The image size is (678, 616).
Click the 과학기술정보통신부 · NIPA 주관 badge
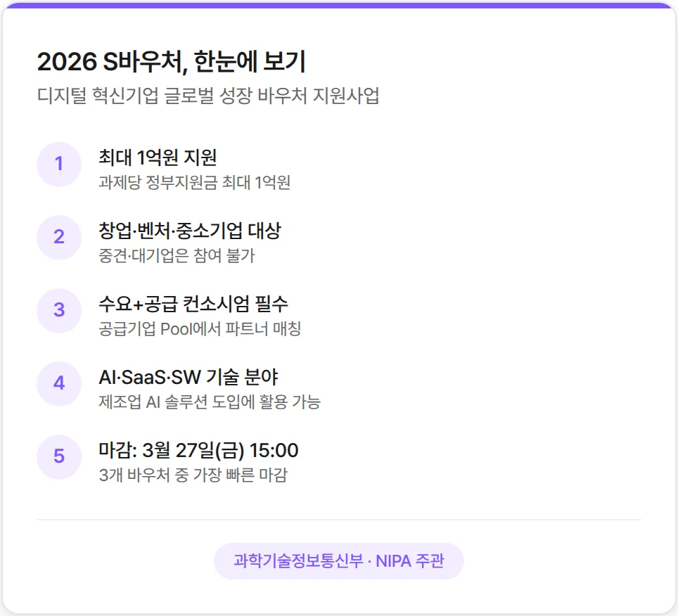339,561
